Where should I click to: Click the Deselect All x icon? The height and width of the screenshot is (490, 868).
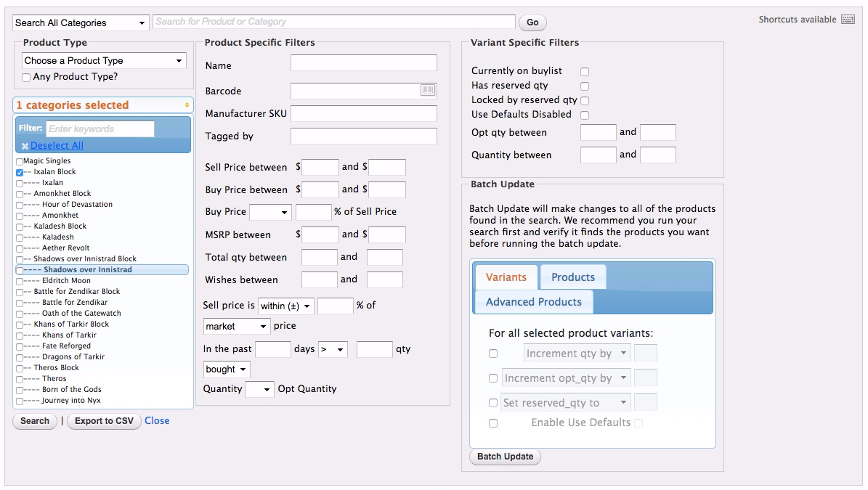pyautogui.click(x=25, y=146)
